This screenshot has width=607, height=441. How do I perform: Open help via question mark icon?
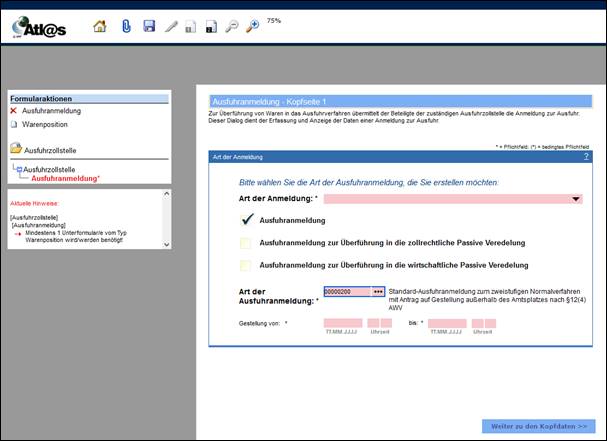coord(586,156)
